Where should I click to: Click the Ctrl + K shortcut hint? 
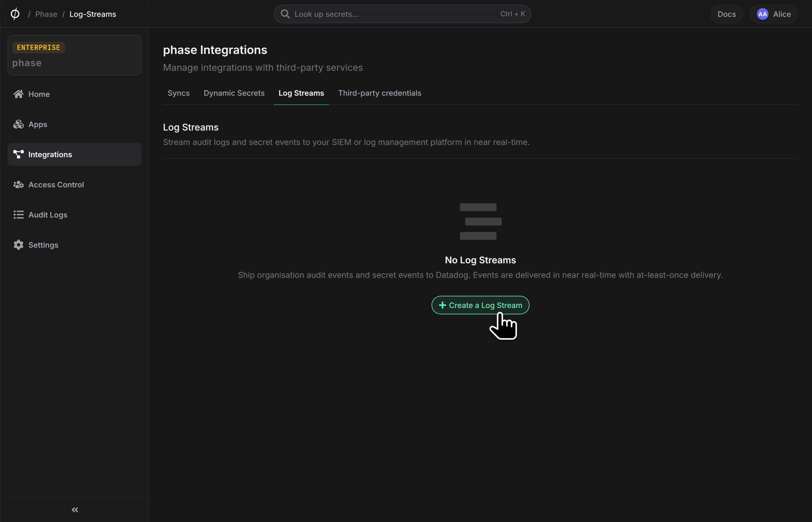tap(512, 14)
